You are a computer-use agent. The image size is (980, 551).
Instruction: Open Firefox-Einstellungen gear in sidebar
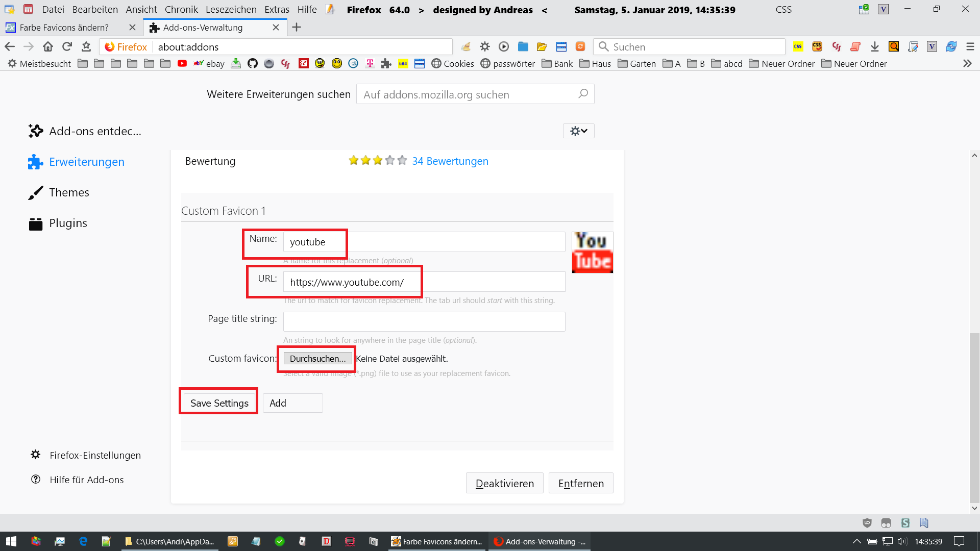point(36,455)
